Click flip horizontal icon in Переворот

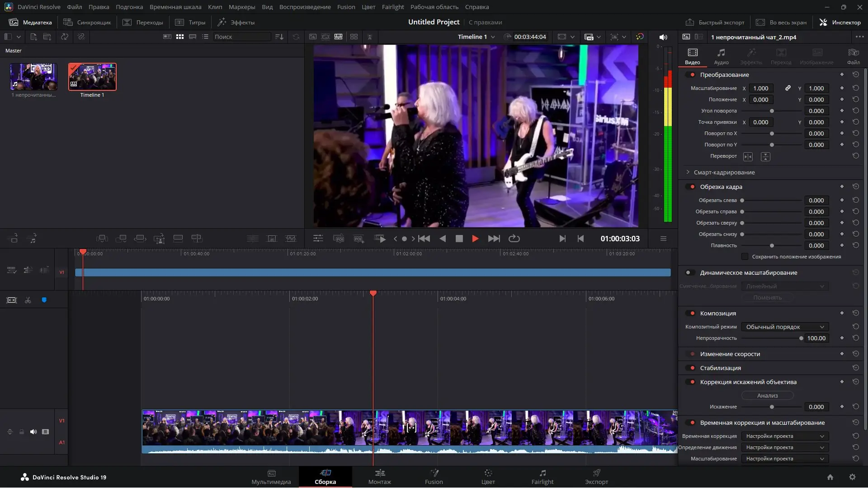point(748,157)
